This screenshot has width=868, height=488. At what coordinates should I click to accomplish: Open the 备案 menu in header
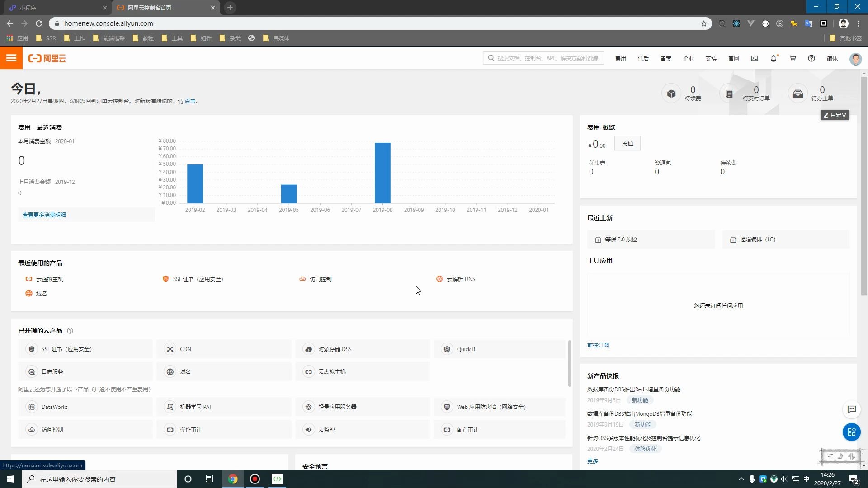point(666,59)
